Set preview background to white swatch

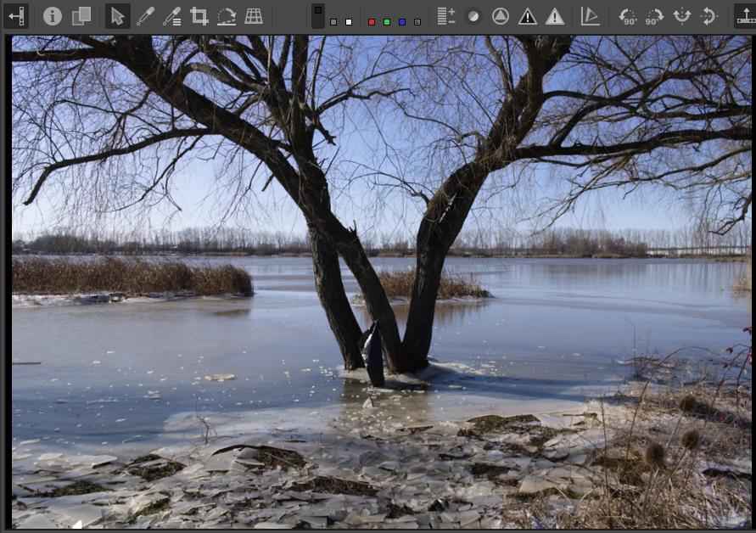click(349, 22)
